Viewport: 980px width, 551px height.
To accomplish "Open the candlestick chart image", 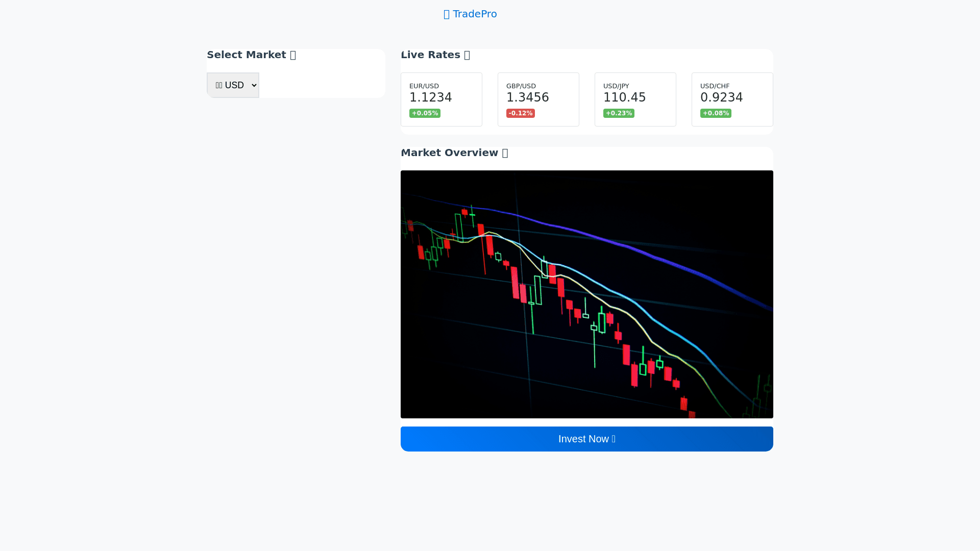I will [x=586, y=294].
